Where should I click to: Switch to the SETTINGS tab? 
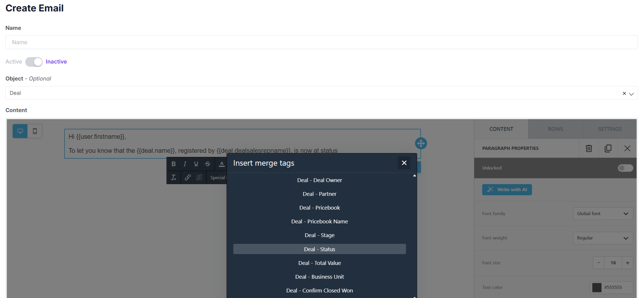tap(610, 129)
